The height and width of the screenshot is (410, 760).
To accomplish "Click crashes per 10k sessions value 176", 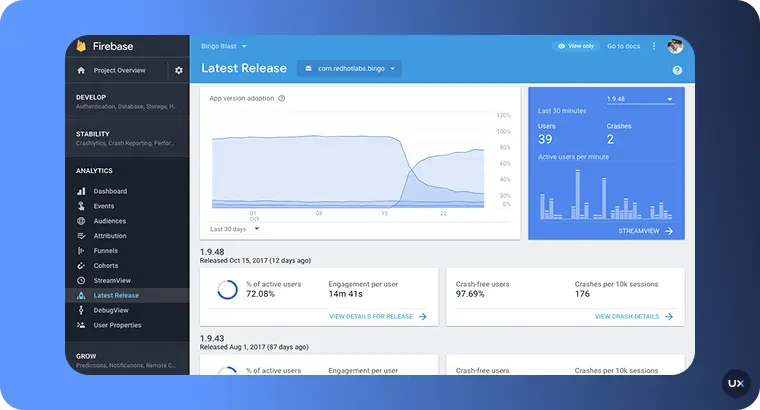I will coord(582,294).
